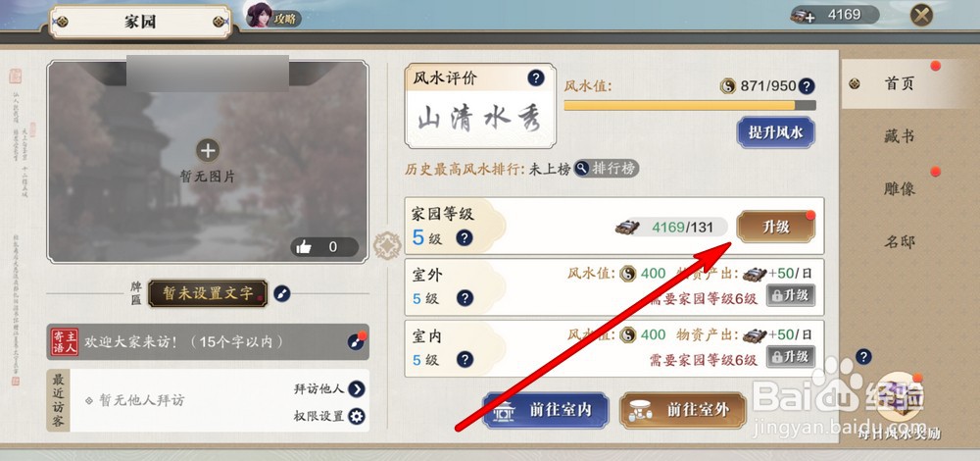The height and width of the screenshot is (461, 980).
Task: Add an image via the plus icon
Action: (x=208, y=150)
